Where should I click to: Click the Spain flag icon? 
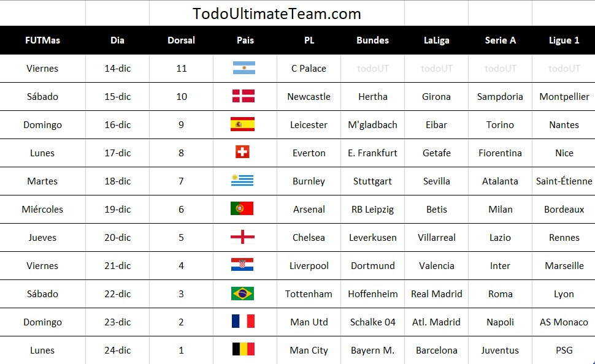(x=242, y=124)
